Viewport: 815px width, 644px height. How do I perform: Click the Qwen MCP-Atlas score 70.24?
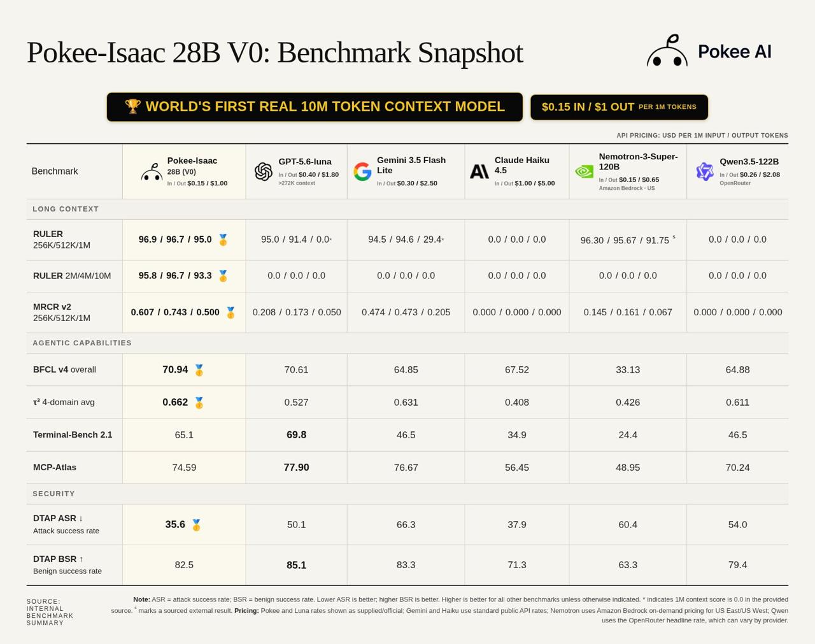tap(737, 467)
